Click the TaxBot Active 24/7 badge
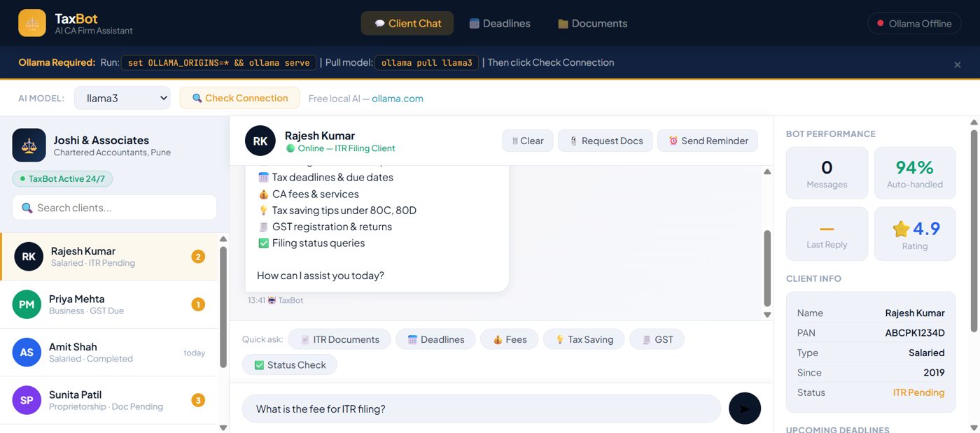The height and width of the screenshot is (433, 980). coord(62,179)
